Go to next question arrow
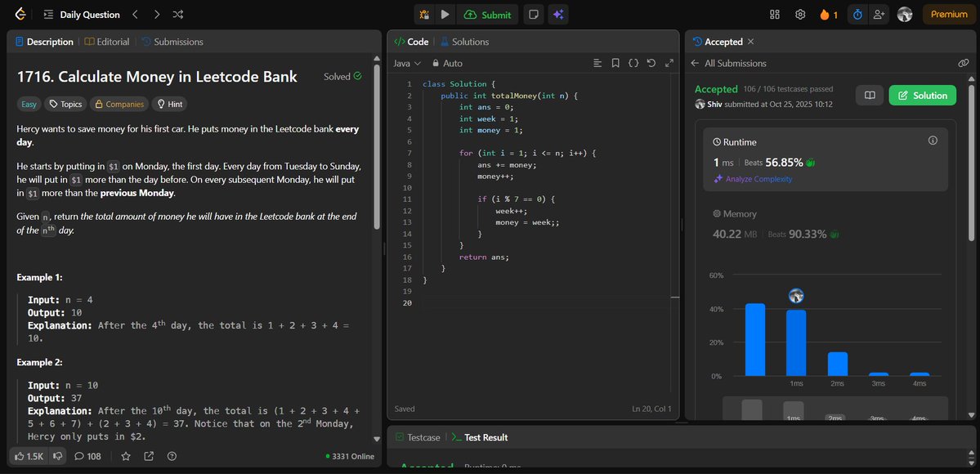Viewport: 980px width, 474px height. tap(157, 15)
